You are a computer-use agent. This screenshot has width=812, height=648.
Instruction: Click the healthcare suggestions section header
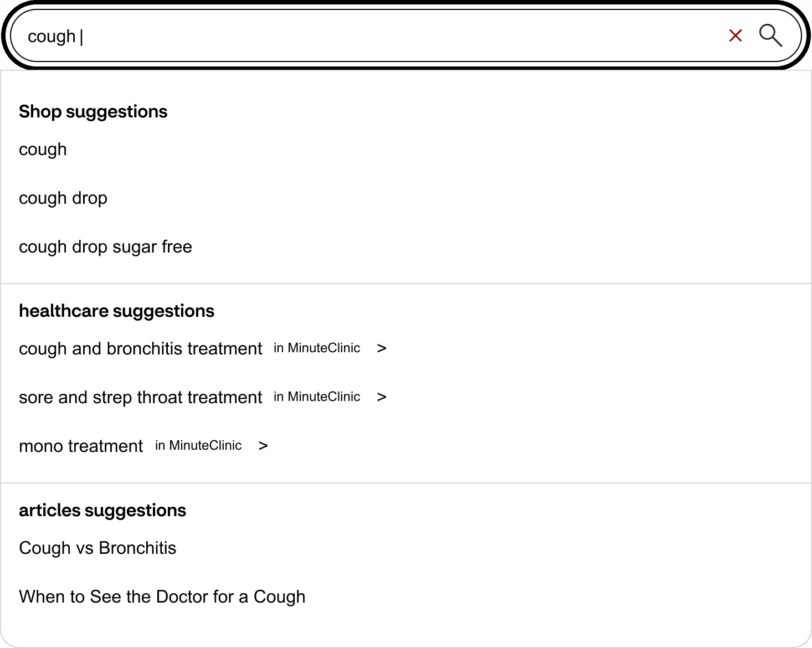coord(116,311)
